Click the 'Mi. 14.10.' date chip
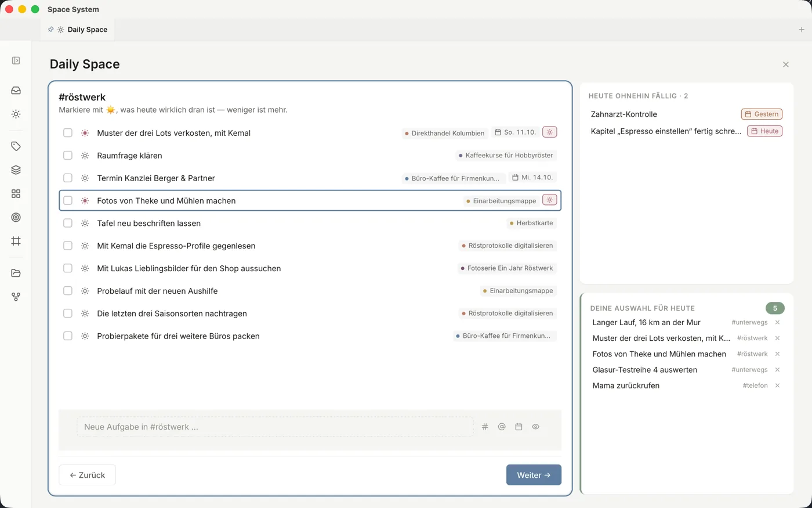Screen dimensions: 812x508 (532, 178)
